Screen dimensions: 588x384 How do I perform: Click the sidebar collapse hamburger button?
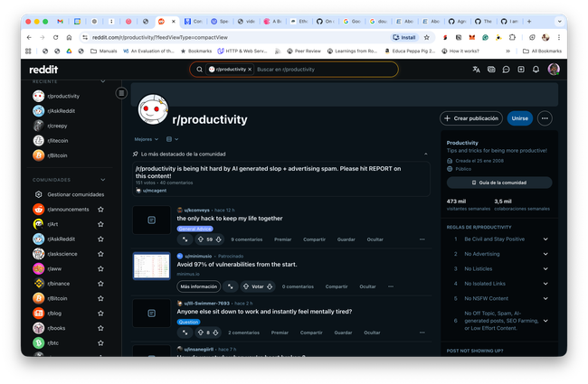pyautogui.click(x=121, y=93)
